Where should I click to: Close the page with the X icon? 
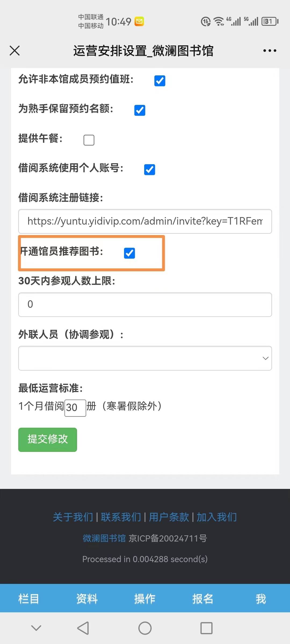pos(15,50)
